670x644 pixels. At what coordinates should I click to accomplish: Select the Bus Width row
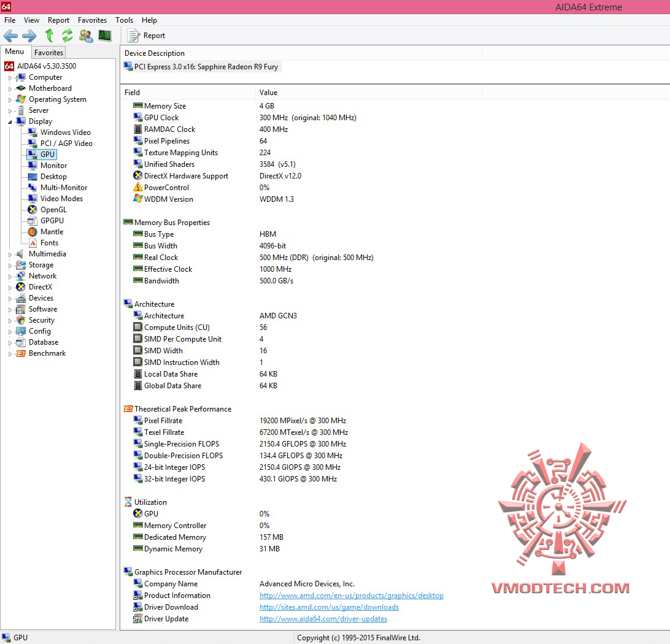(209, 245)
